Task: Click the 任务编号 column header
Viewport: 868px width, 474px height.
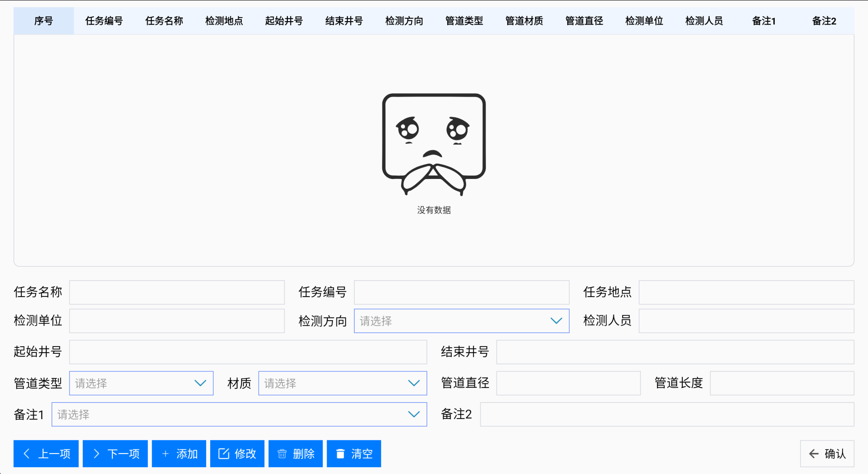Action: pyautogui.click(x=104, y=21)
